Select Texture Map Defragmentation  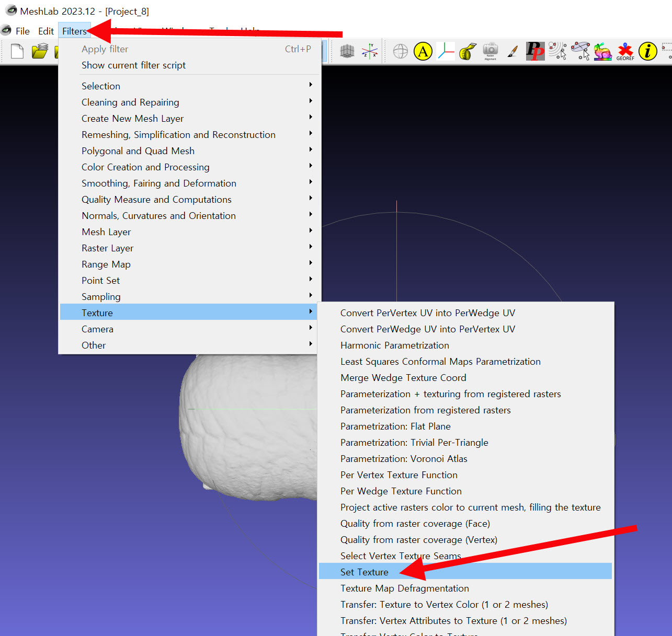coord(465,588)
